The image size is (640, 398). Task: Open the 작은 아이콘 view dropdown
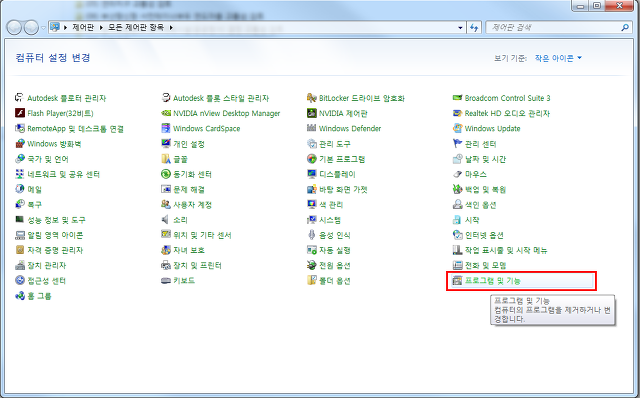[x=558, y=58]
